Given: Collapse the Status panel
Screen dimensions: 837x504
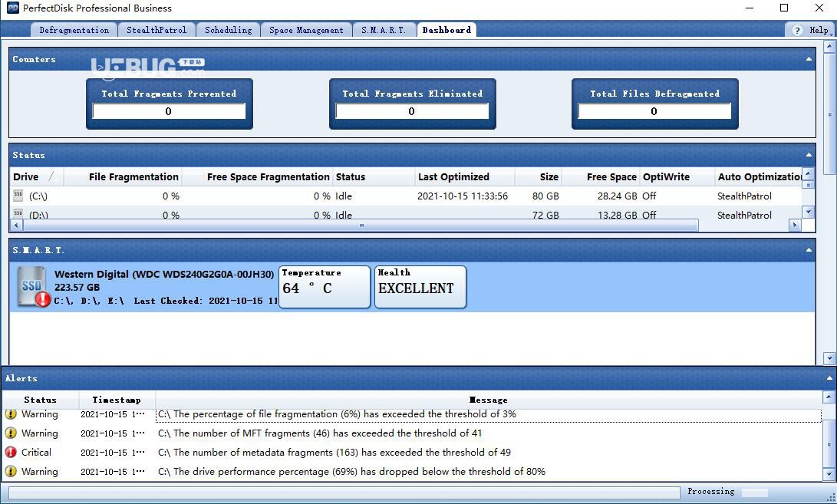Looking at the screenshot, I should coord(809,155).
